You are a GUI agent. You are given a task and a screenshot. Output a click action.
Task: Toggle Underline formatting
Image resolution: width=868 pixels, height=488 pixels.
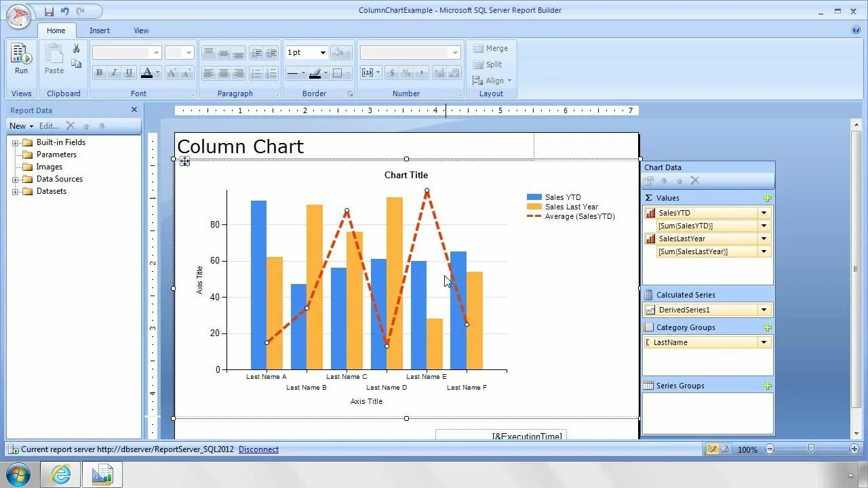(129, 73)
